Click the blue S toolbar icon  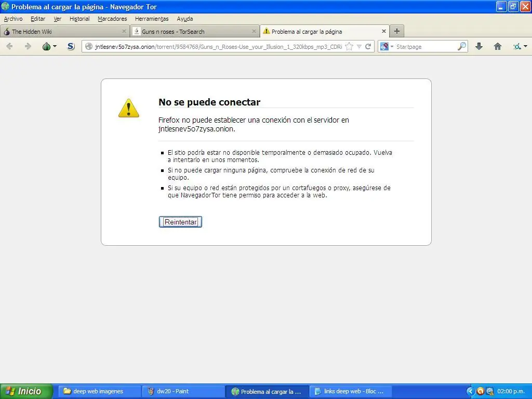(71, 46)
